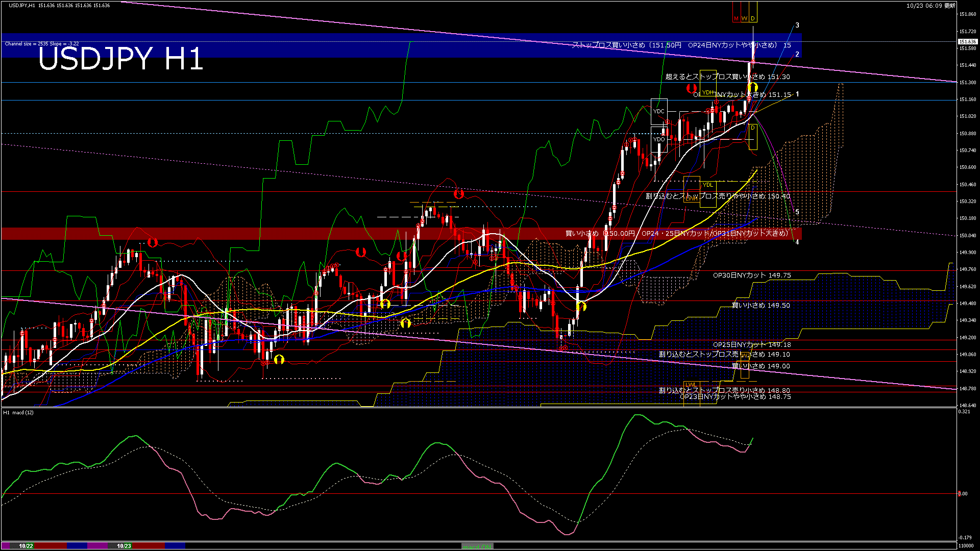Click the red down arrow beside YDH
Image resolution: width=980 pixels, height=551 pixels.
click(x=691, y=89)
